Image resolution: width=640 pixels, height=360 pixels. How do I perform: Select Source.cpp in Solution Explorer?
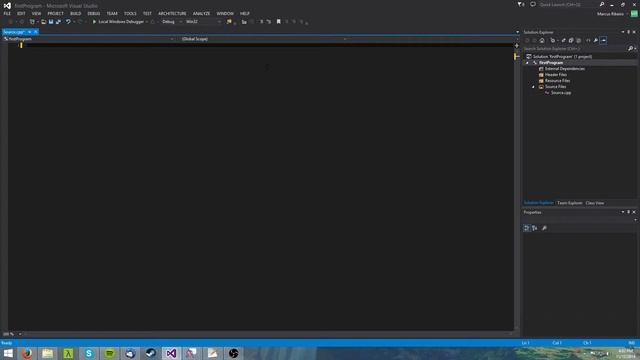point(561,93)
